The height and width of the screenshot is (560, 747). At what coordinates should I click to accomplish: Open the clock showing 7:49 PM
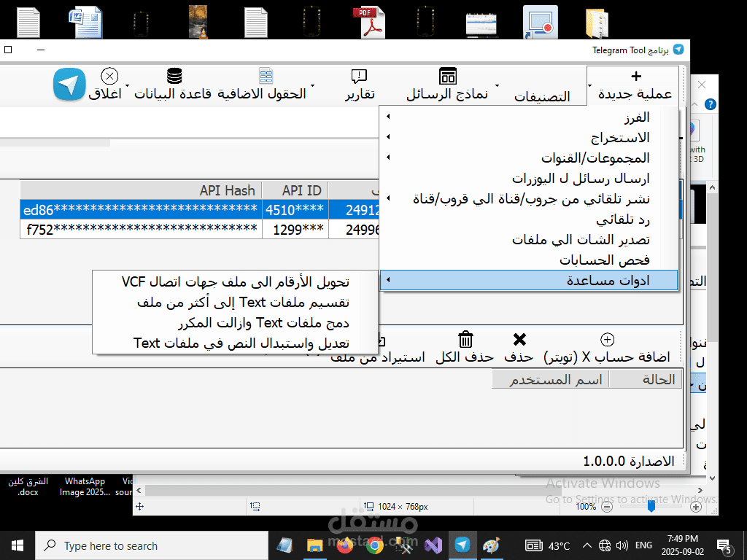click(682, 545)
